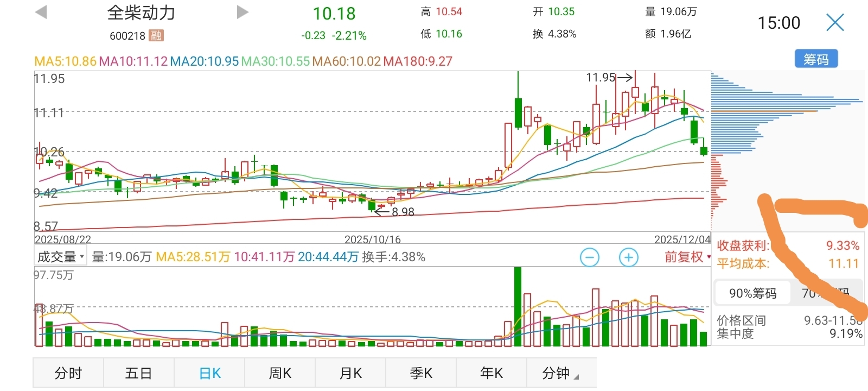Click the date label 2025/10/16
The height and width of the screenshot is (391, 868).
pyautogui.click(x=373, y=239)
